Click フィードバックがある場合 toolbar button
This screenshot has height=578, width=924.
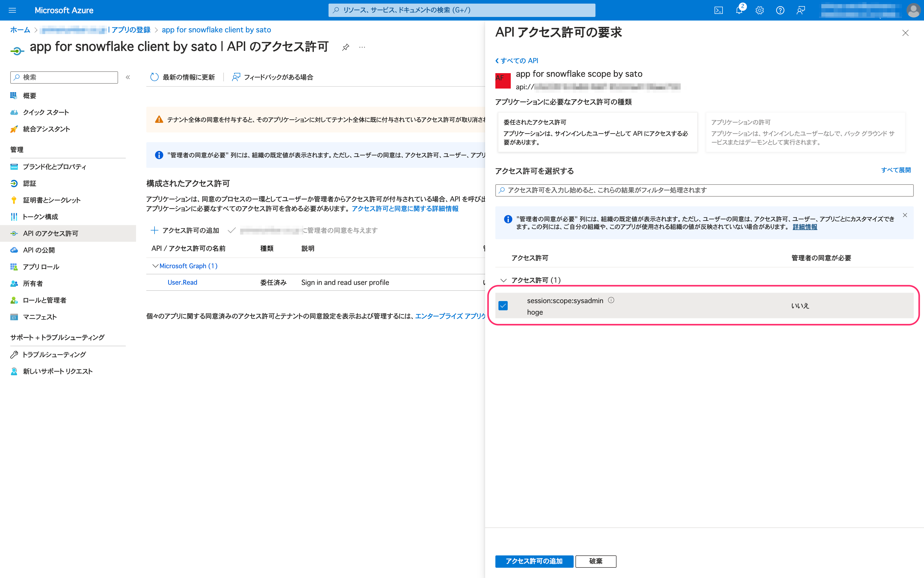point(273,77)
